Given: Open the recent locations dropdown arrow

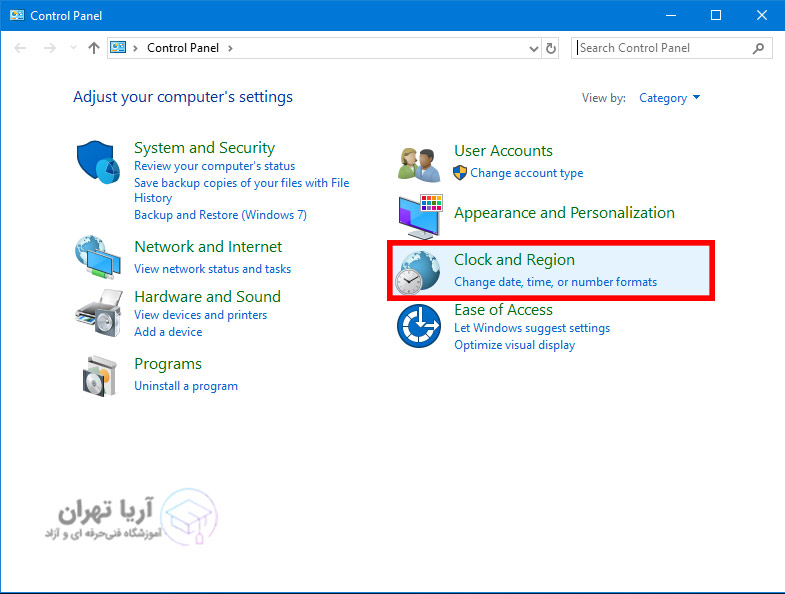Looking at the screenshot, I should (x=73, y=48).
